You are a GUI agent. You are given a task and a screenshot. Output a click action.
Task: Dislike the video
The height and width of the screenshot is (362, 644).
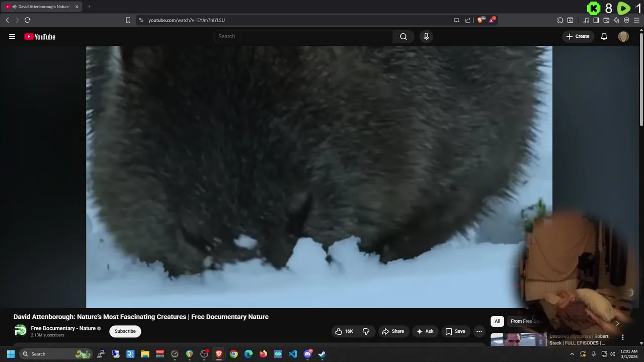366,331
